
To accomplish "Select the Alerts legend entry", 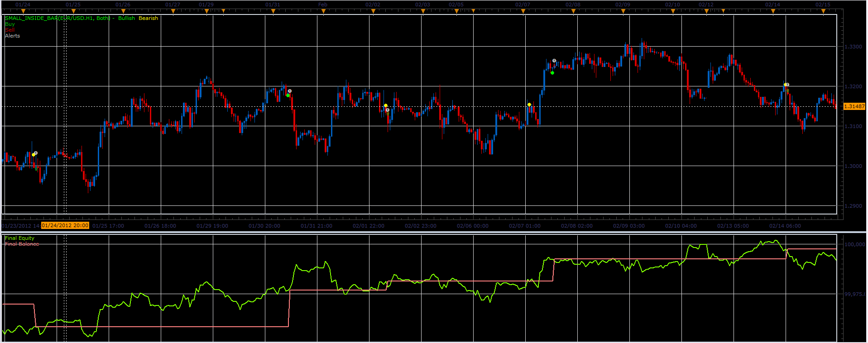I will (x=12, y=36).
